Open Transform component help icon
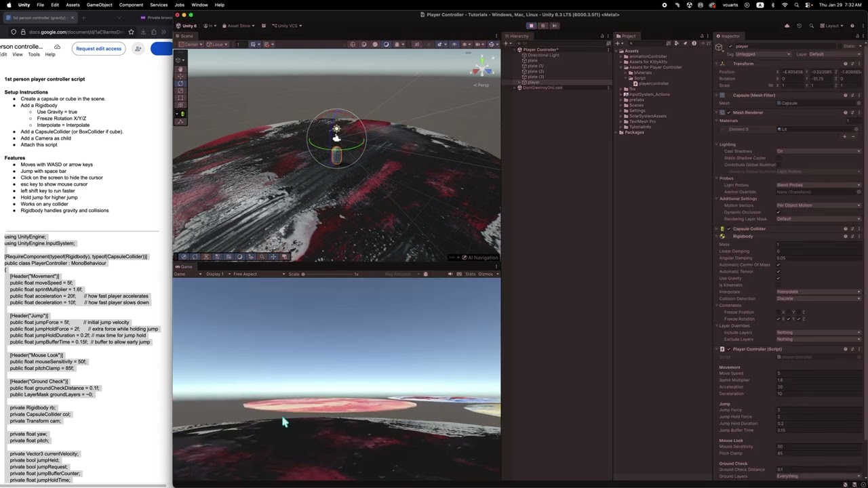 pyautogui.click(x=845, y=64)
